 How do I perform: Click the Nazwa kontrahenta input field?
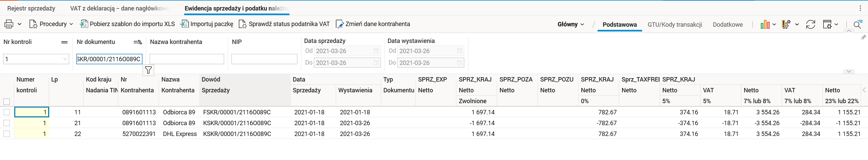pos(187,59)
